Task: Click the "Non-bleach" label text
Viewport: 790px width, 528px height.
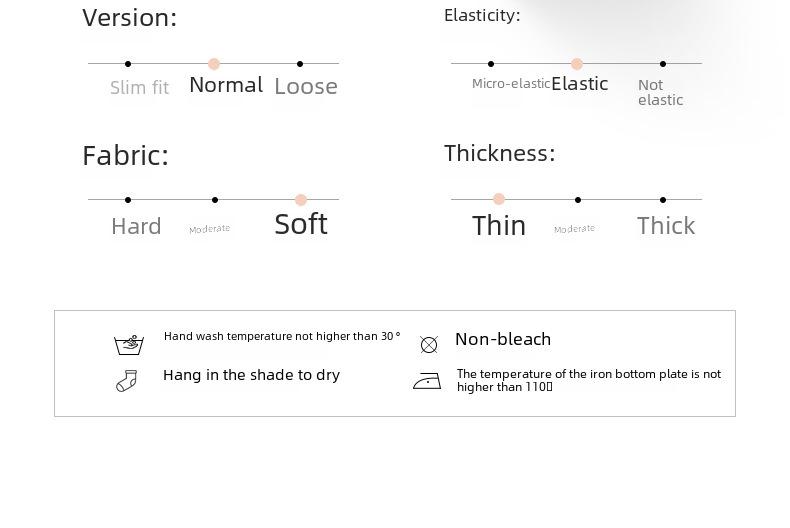Action: point(503,339)
